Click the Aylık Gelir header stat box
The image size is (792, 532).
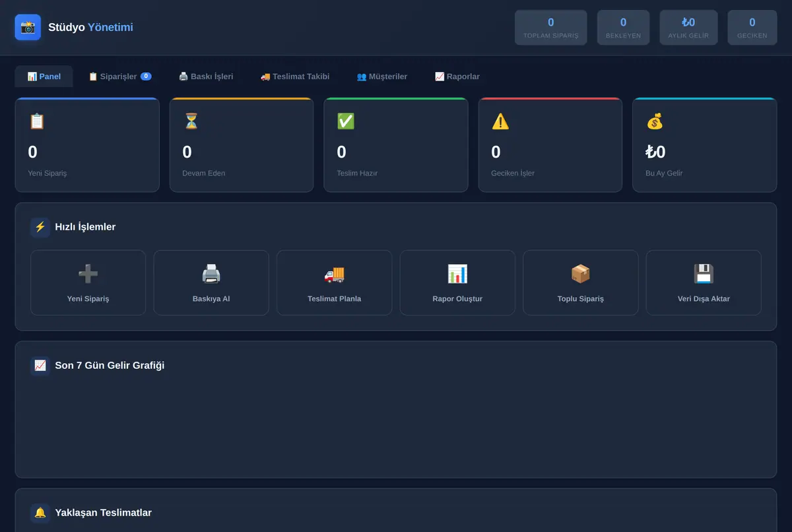click(688, 28)
